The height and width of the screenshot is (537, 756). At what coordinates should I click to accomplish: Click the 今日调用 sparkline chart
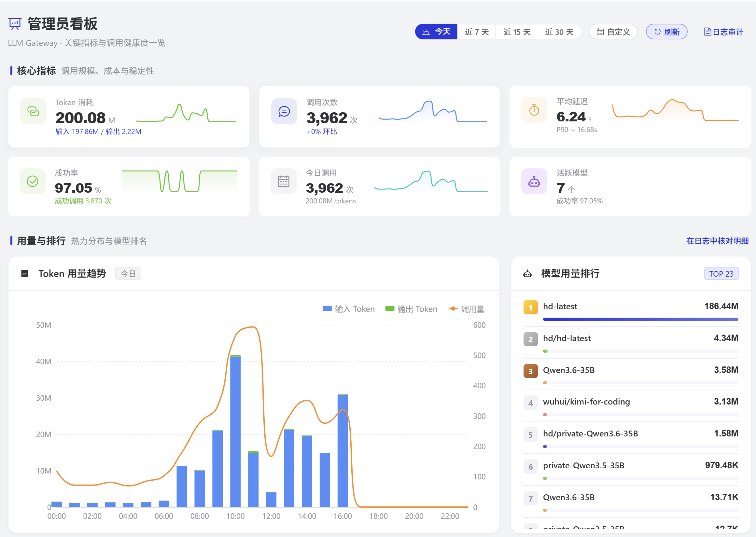click(431, 181)
